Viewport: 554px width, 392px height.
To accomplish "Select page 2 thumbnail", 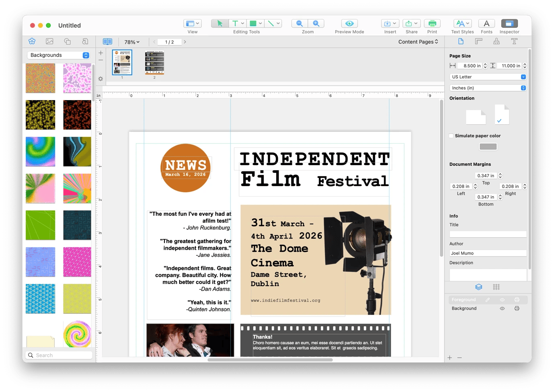I will pos(154,62).
